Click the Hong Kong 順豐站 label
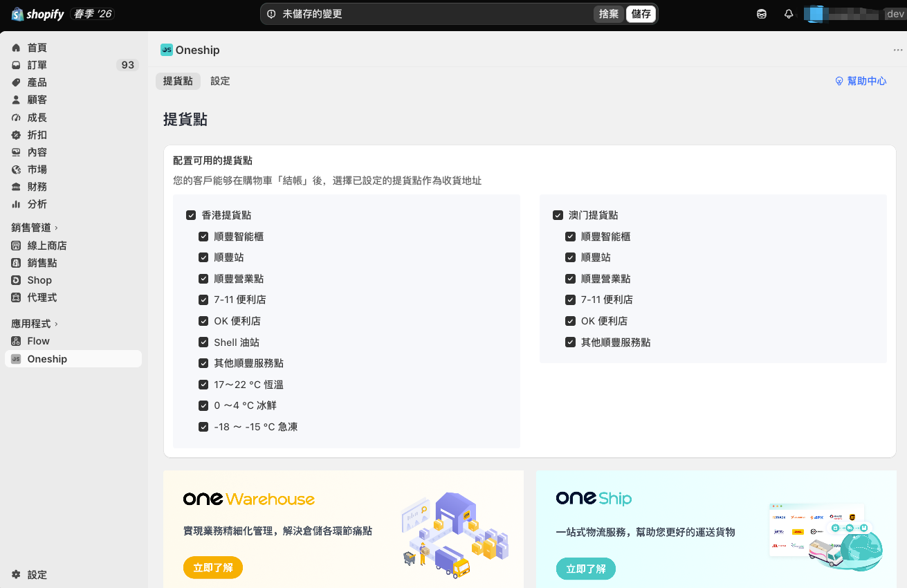Image resolution: width=907 pixels, height=588 pixels. point(230,257)
